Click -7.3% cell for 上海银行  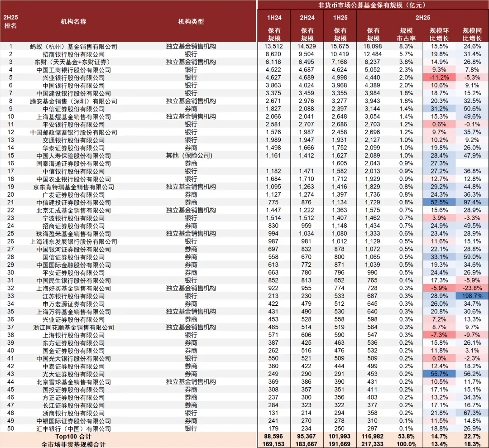tap(439, 335)
